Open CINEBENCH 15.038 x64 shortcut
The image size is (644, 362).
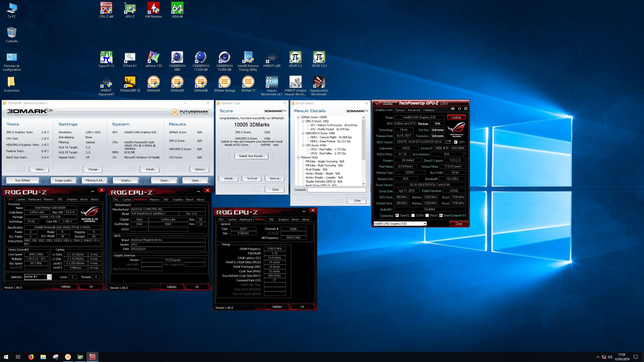(224, 61)
